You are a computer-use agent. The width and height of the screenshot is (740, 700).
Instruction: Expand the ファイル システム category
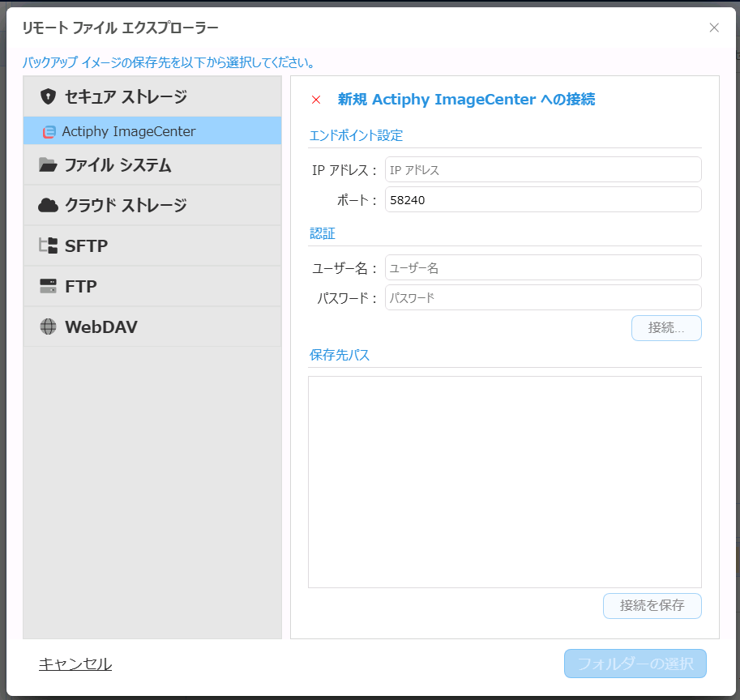(x=118, y=165)
